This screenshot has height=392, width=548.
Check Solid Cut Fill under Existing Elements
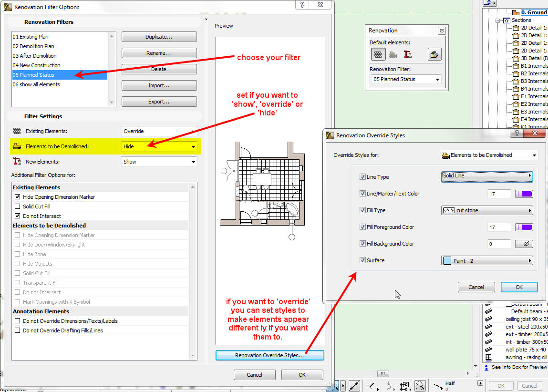coord(18,206)
